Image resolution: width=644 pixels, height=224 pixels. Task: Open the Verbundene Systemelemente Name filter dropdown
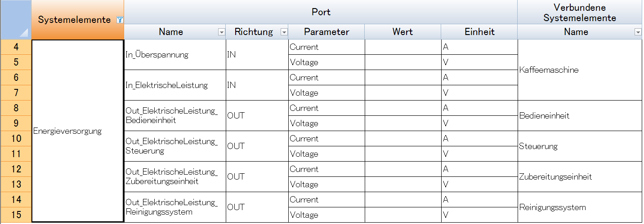click(x=638, y=32)
